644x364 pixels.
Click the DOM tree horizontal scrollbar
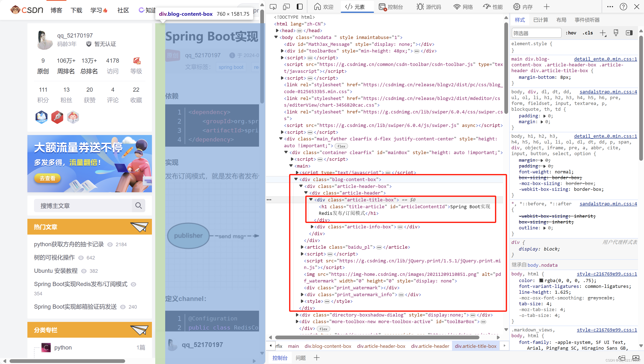pos(377,337)
